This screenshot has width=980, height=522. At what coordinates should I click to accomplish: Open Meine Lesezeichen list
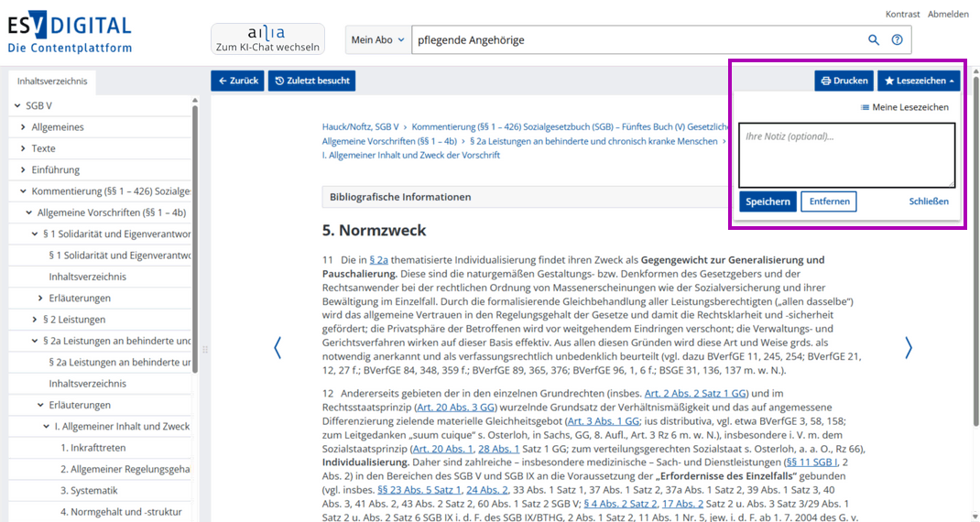pos(904,107)
